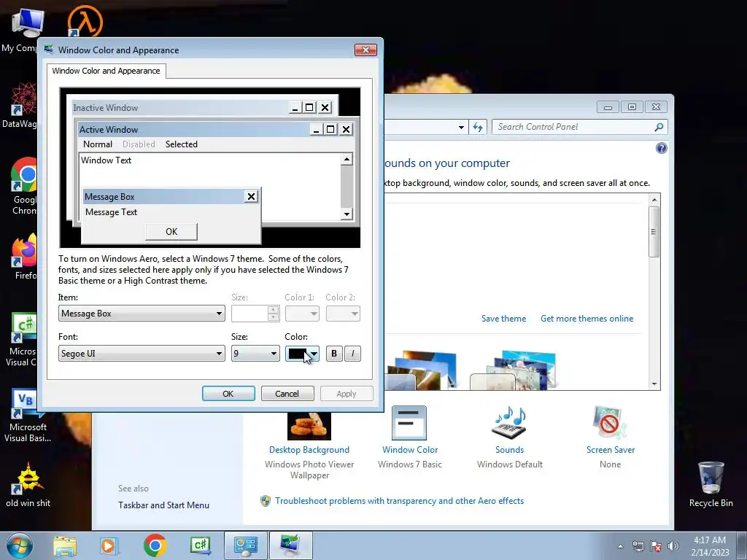The height and width of the screenshot is (560, 747).
Task: Open Troubleshoot problems with transparency link
Action: pos(399,501)
